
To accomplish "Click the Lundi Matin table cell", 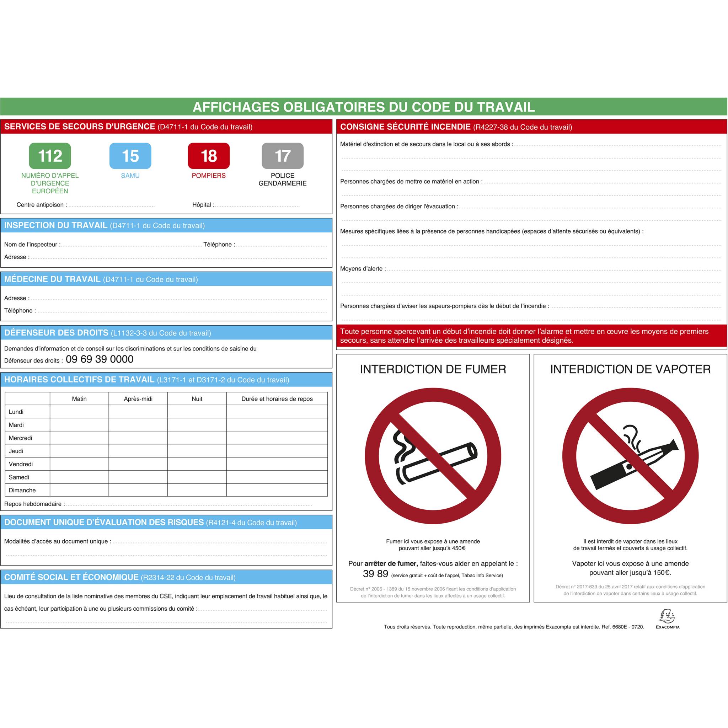I will [x=79, y=412].
